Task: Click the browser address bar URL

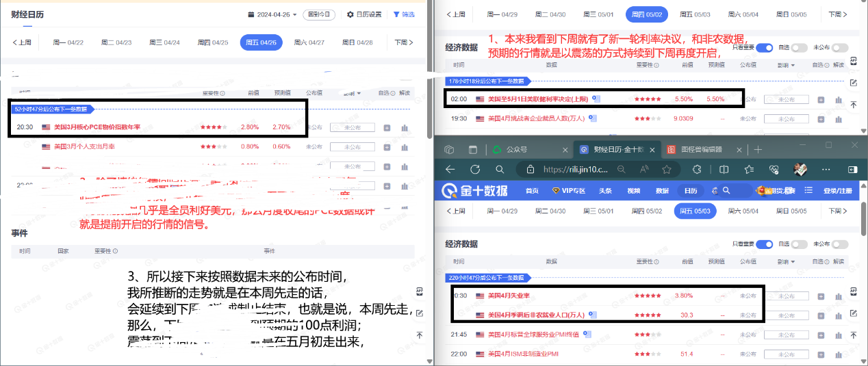Action: tap(576, 169)
